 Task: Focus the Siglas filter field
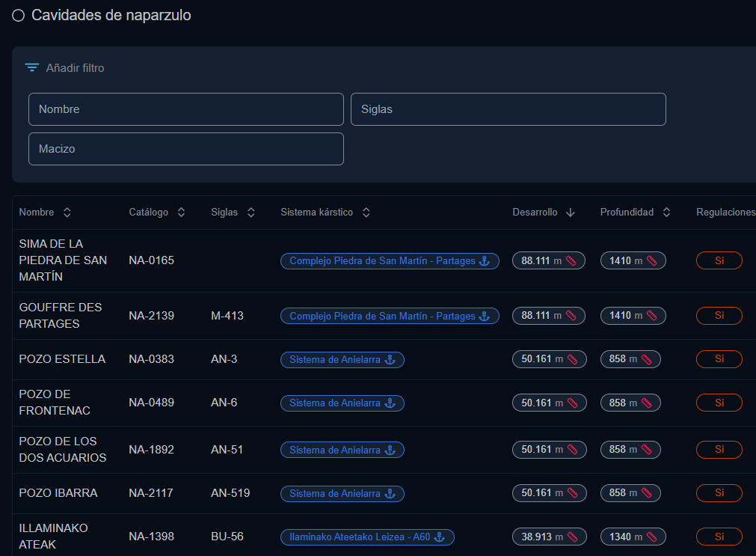point(508,109)
